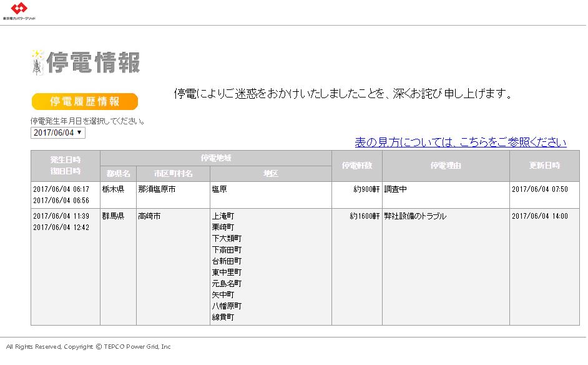Open the 停電履歴情報 button
Screen dimensions: 588x365
click(84, 101)
